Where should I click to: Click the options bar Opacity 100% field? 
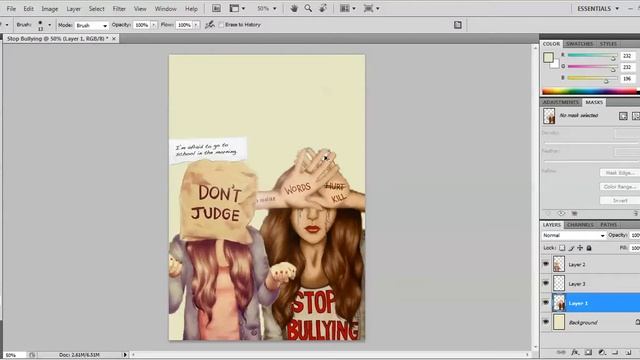click(142, 25)
